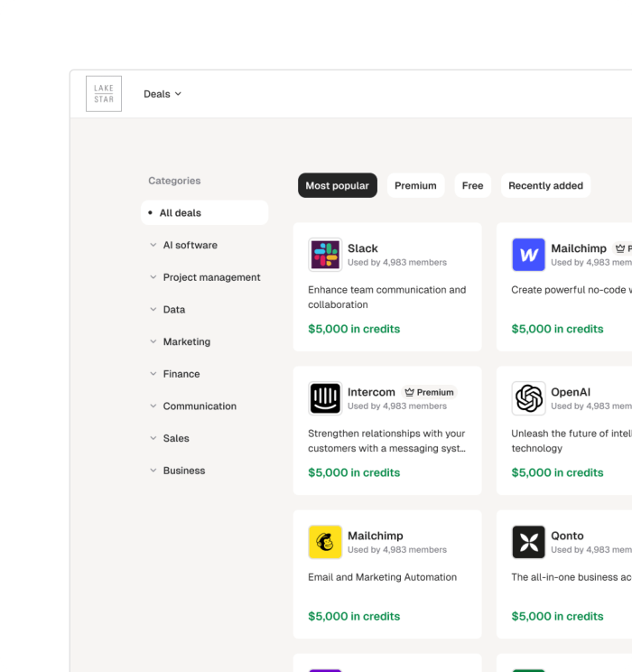Screen dimensions: 632x672
Task: Select All deals category
Action: 204,212
